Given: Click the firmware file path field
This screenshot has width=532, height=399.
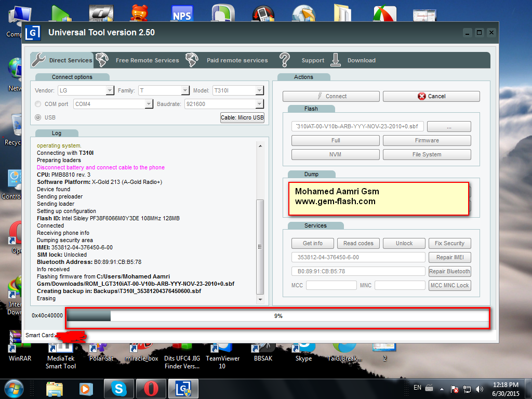Looking at the screenshot, I should coord(357,126).
